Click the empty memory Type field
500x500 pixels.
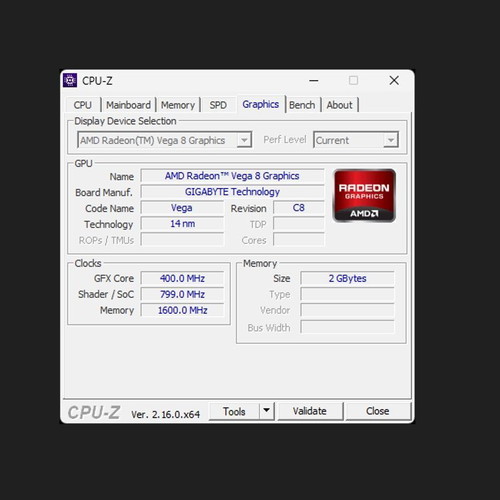pos(347,294)
